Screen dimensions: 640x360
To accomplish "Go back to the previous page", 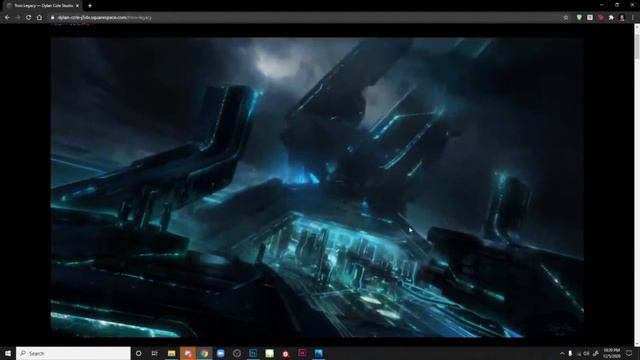I will pyautogui.click(x=7, y=18).
